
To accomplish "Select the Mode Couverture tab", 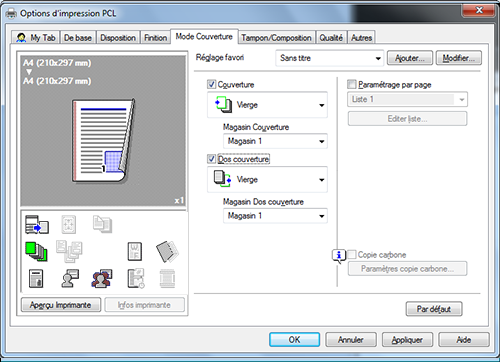I will click(204, 36).
